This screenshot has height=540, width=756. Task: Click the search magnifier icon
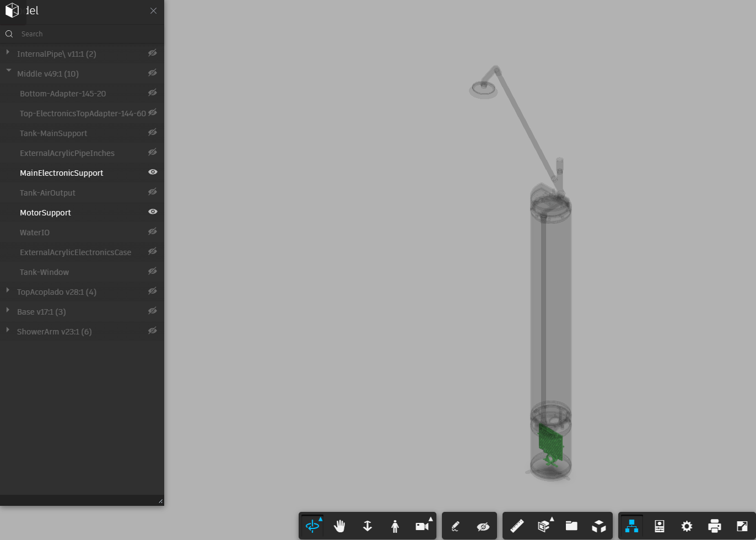(9, 34)
